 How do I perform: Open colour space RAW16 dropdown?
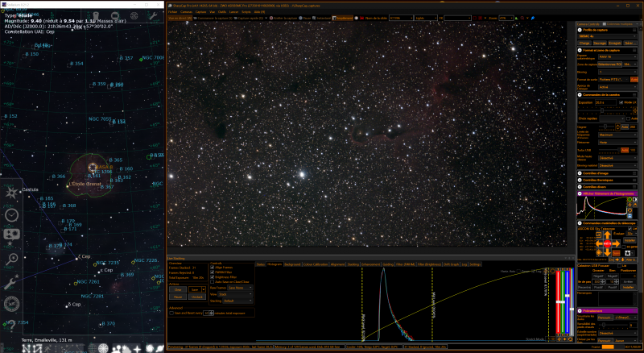point(617,56)
